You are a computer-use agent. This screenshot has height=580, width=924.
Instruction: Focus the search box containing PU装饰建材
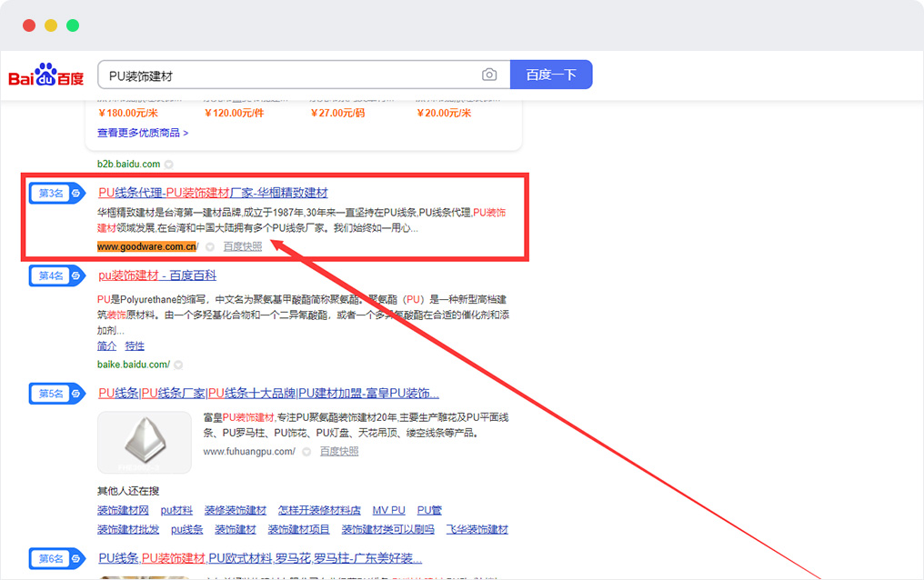click(304, 75)
